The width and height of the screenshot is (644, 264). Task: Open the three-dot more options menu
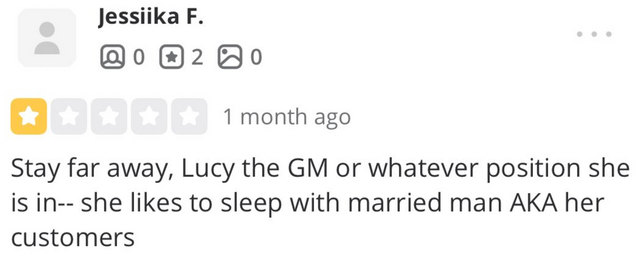[593, 34]
